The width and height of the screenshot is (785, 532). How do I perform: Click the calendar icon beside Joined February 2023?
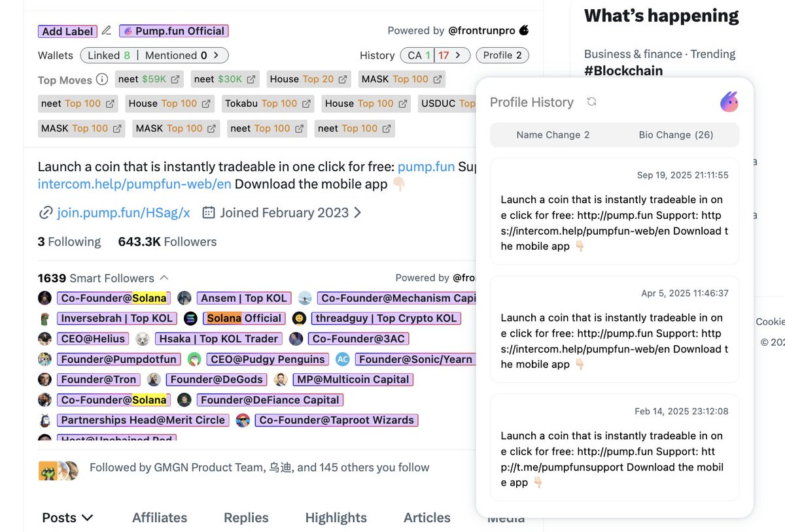click(x=209, y=212)
